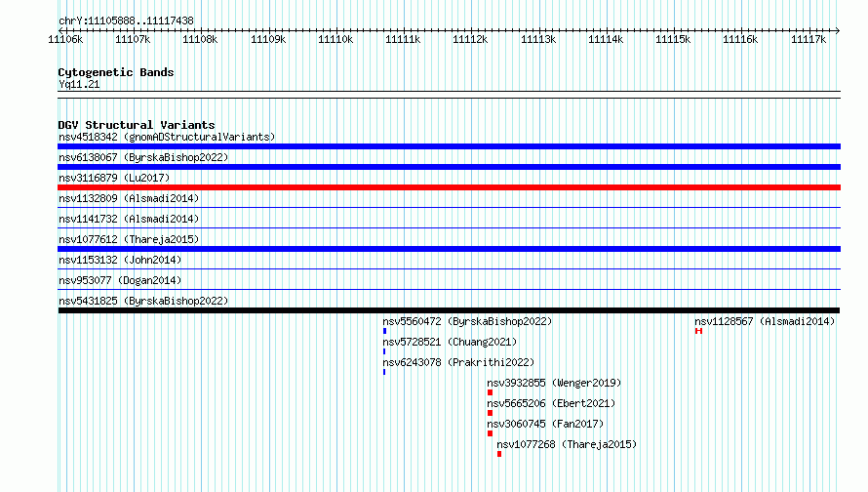This screenshot has width=868, height=492.
Task: Open variant nsv6243078 (Prakrithi2022)
Action: [x=458, y=362]
